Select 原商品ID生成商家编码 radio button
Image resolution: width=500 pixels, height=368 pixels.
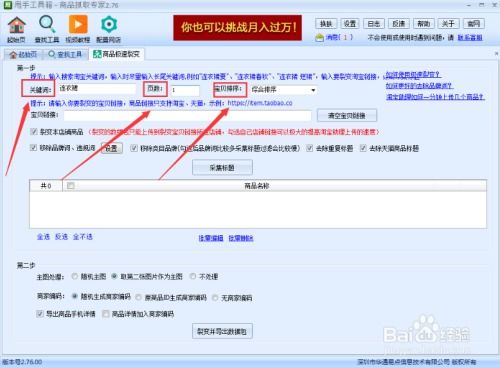pos(138,298)
